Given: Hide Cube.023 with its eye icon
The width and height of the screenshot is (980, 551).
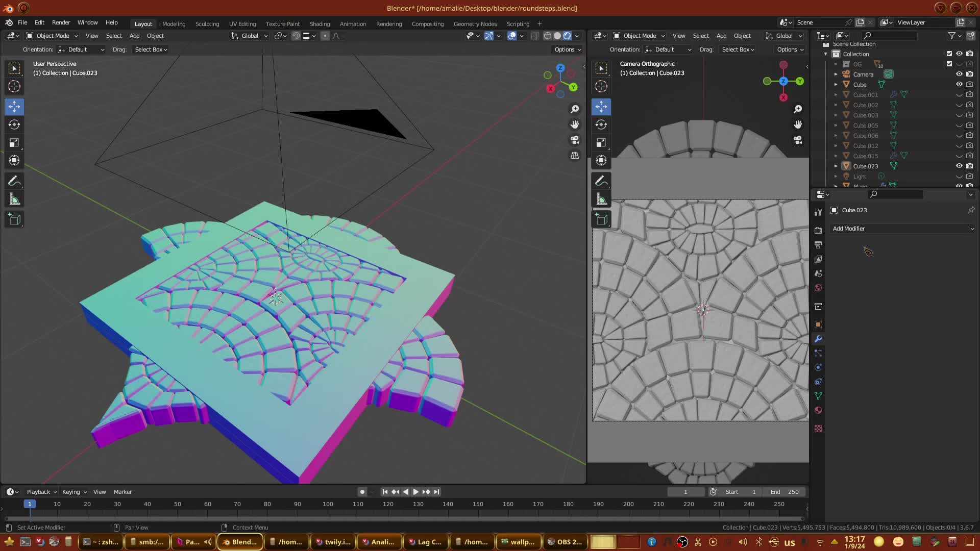Looking at the screenshot, I should 959,166.
